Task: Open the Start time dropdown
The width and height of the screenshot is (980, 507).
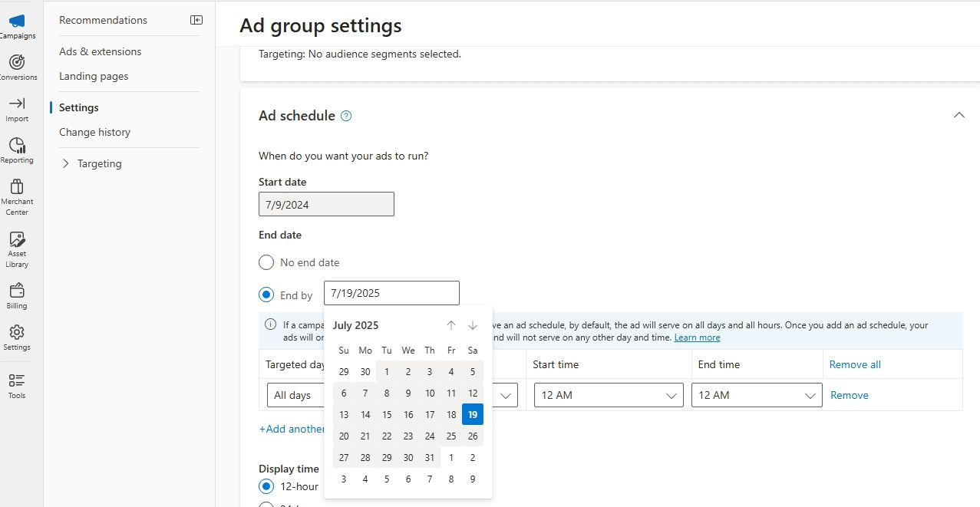Action: (608, 395)
